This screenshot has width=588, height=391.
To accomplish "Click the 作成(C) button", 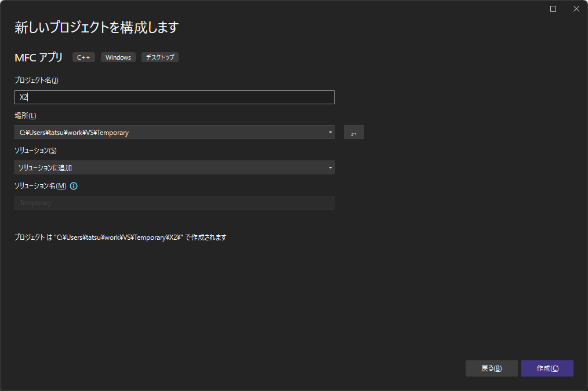I will pos(547,368).
